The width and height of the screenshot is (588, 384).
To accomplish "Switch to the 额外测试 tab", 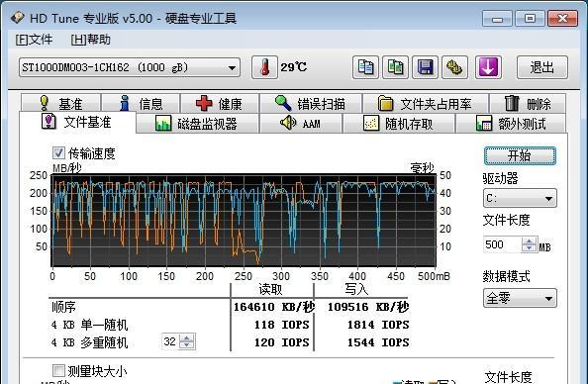I will pos(511,124).
